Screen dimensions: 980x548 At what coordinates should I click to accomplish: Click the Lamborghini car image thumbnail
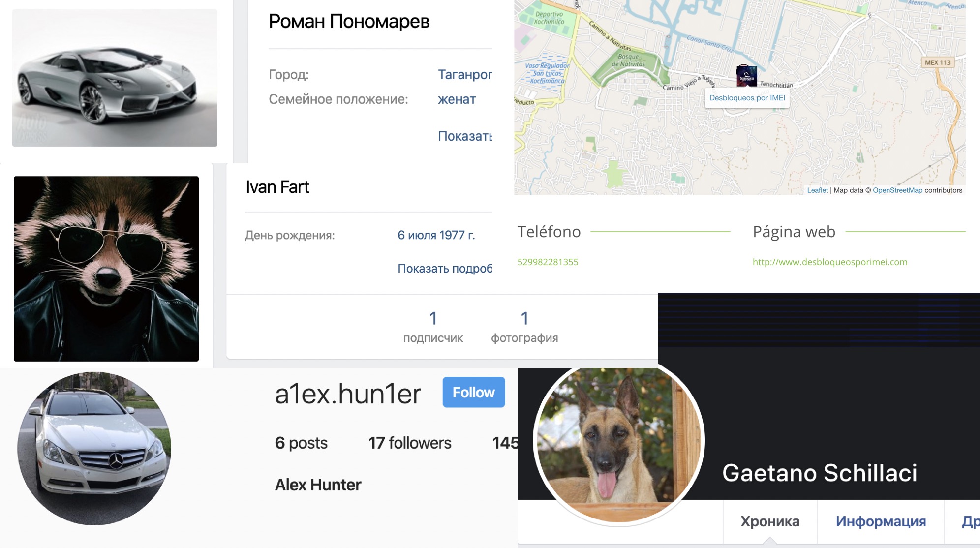(113, 77)
